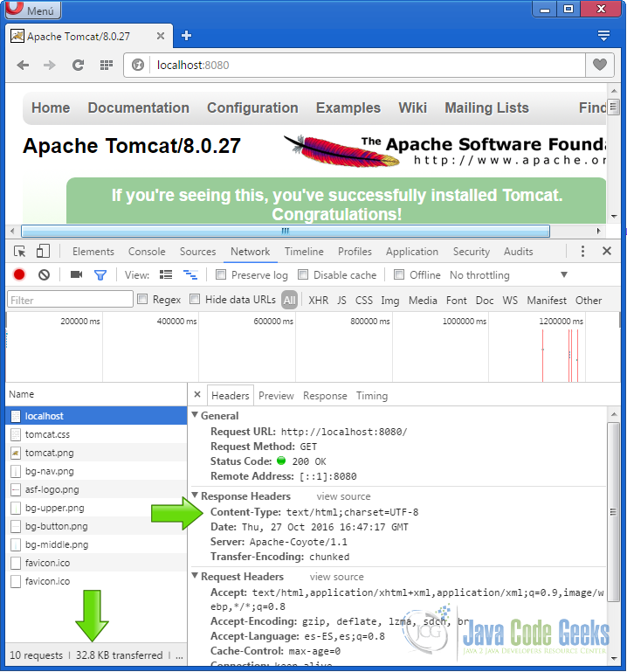Close the request details pane with the X
This screenshot has height=672, width=627.
tap(197, 395)
